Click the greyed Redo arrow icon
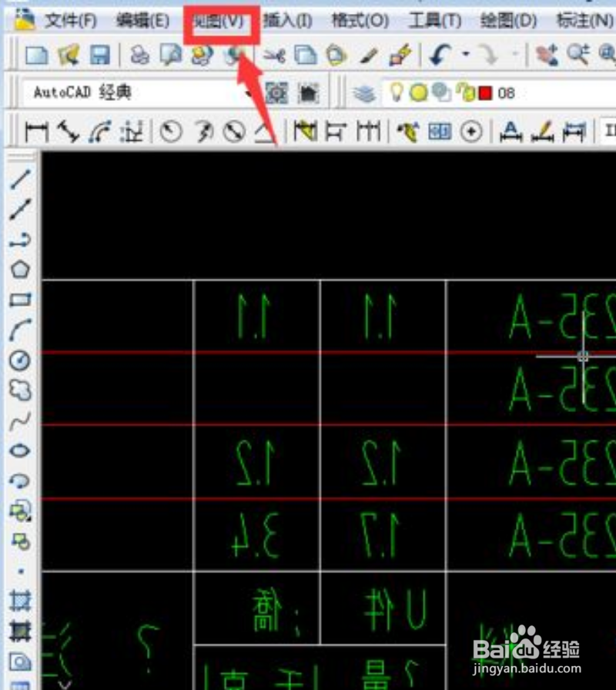Image resolution: width=616 pixels, height=690 pixels. coord(489,55)
